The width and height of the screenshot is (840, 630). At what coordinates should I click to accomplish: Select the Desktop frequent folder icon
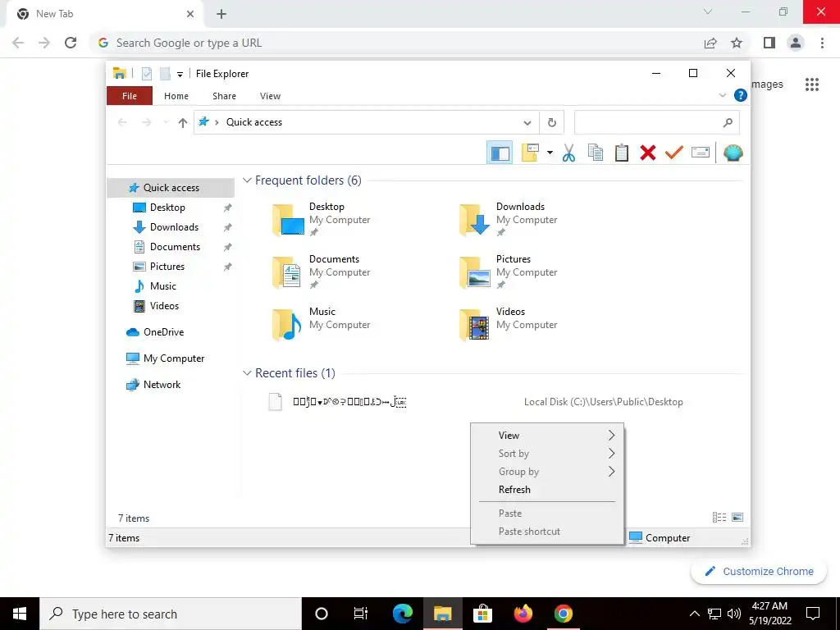click(x=288, y=220)
